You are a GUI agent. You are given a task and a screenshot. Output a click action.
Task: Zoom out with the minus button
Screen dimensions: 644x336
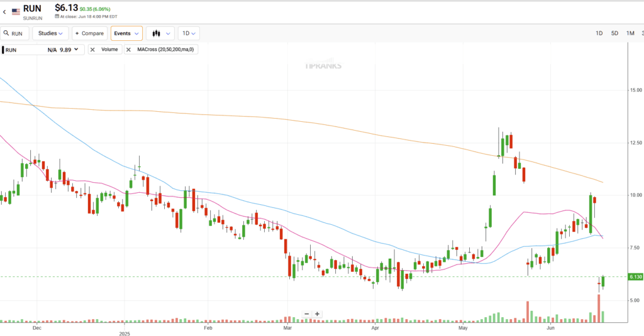pos(307,314)
